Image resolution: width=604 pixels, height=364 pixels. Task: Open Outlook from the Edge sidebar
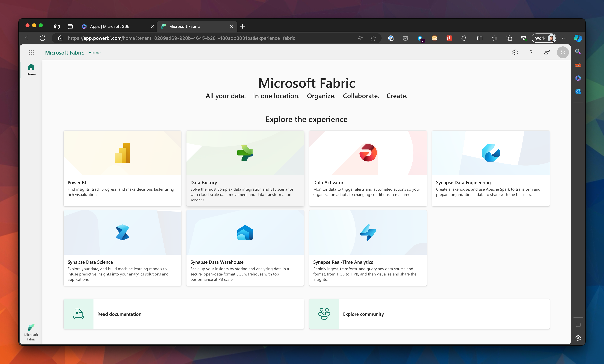[x=578, y=91]
